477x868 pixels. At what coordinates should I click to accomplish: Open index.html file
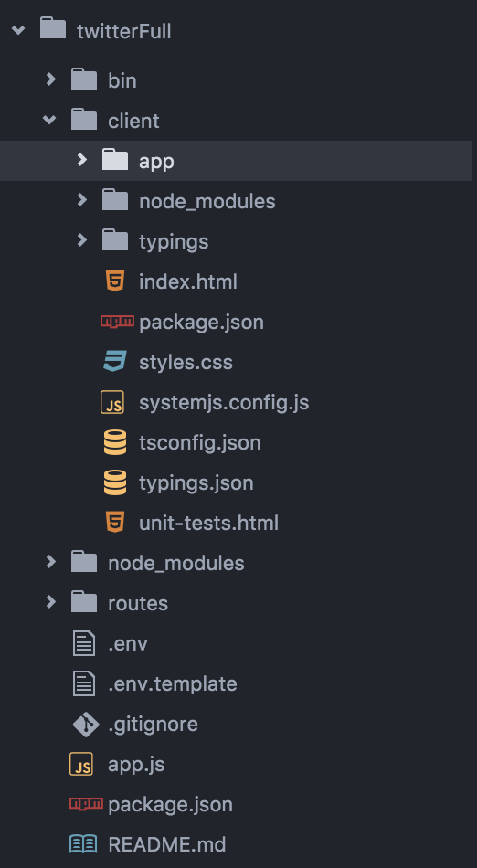click(x=188, y=281)
